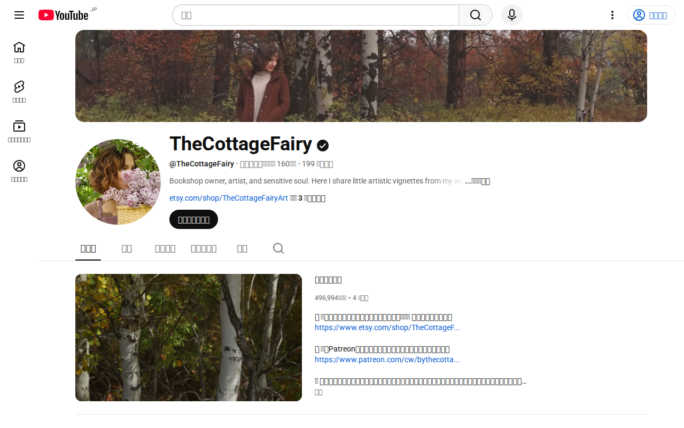This screenshot has height=428, width=684.
Task: Go to Home in the sidebar
Action: pos(19,52)
